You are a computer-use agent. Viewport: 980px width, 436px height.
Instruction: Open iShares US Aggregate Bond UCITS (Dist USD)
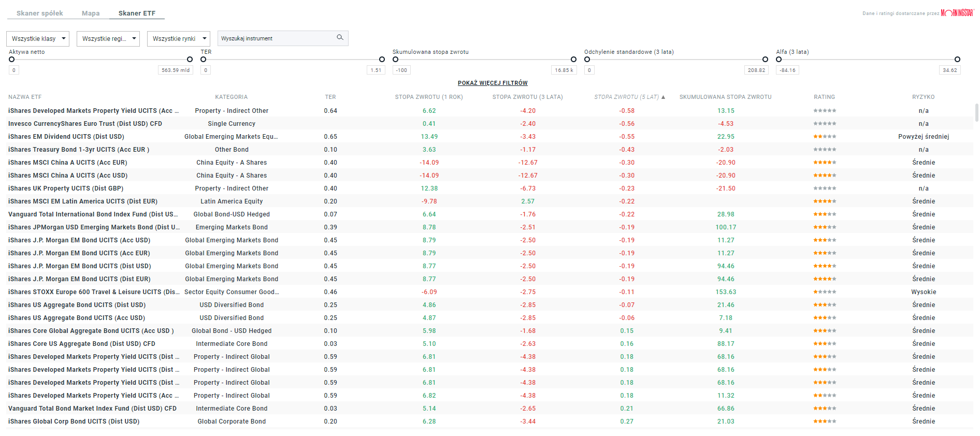77,305
